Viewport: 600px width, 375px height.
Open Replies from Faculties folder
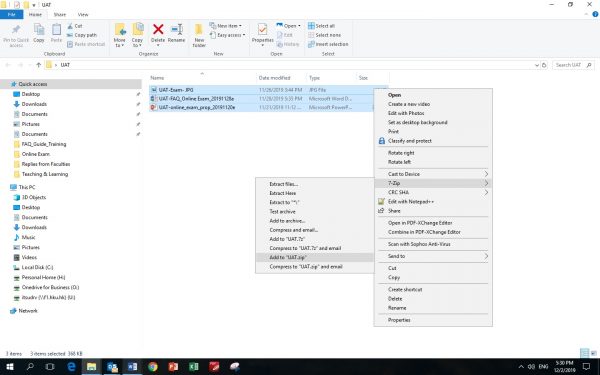coord(46,164)
